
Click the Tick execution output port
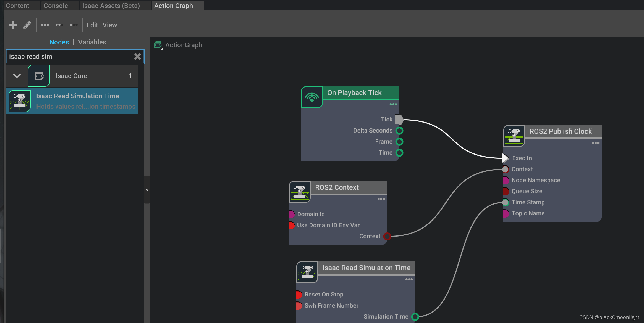pos(399,120)
